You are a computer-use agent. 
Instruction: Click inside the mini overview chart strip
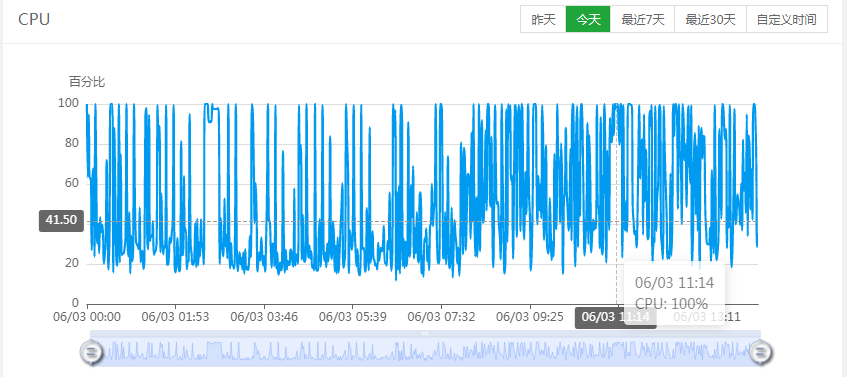[x=426, y=352]
